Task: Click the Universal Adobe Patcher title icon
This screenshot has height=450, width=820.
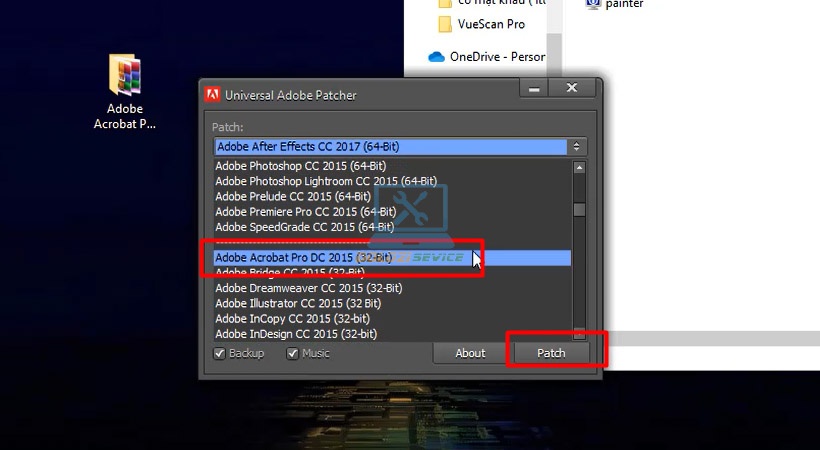Action: 212,95
